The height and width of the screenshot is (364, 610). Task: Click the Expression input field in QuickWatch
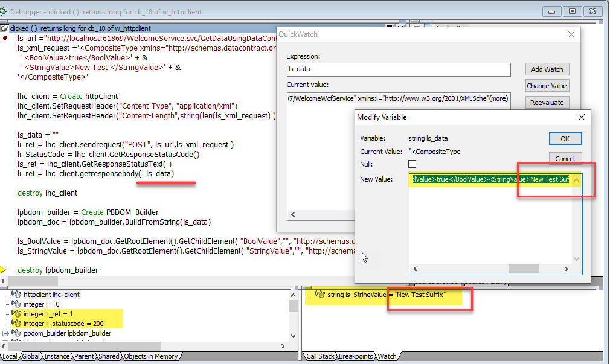click(399, 69)
